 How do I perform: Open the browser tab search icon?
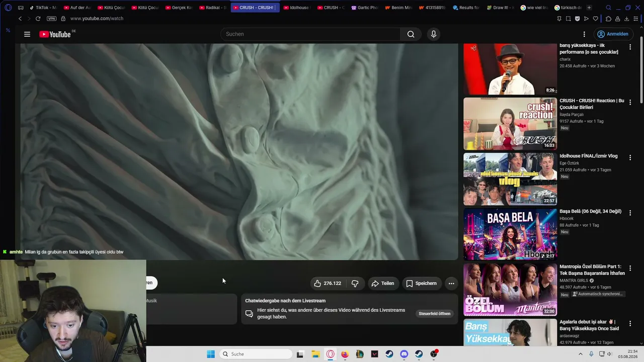[608, 8]
